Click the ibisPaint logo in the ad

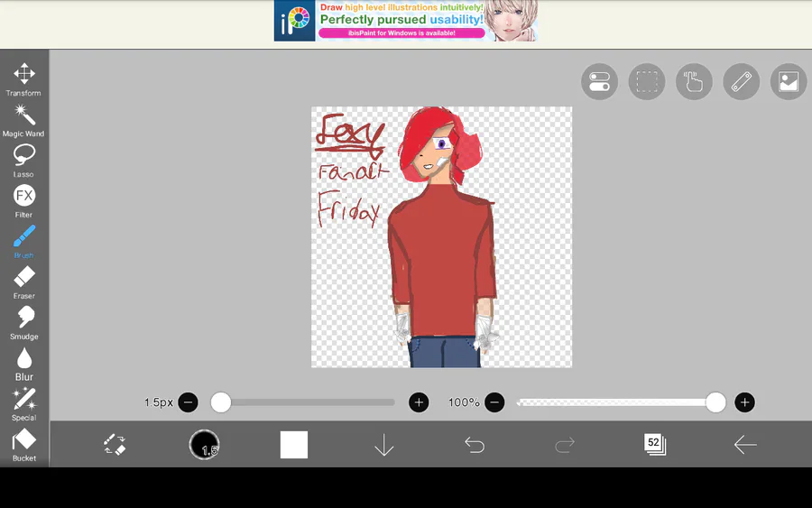[x=294, y=21]
